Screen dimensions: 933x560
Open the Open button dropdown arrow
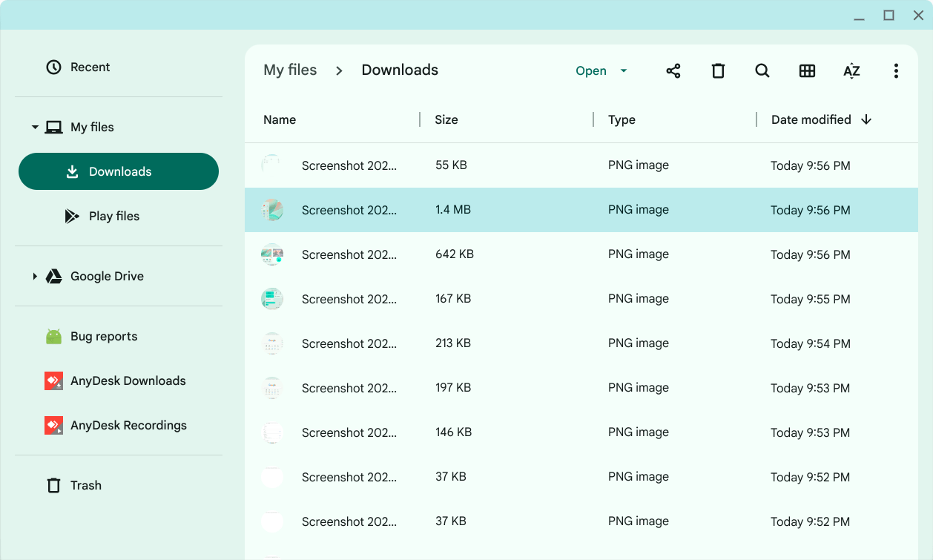623,70
